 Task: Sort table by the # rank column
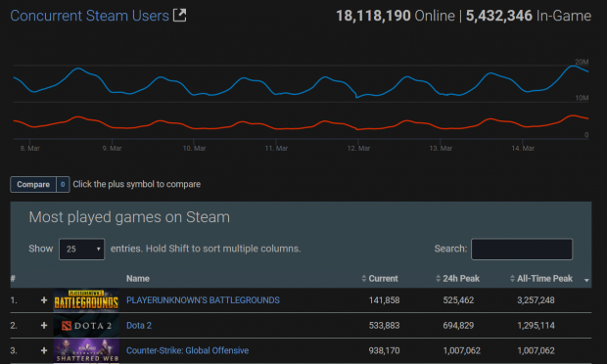click(13, 279)
